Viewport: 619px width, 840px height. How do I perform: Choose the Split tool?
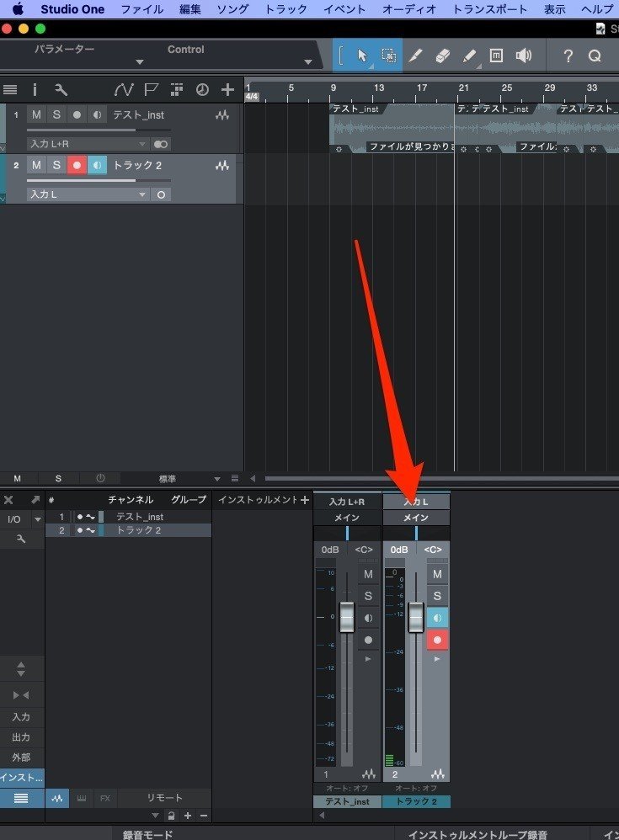(x=416, y=56)
